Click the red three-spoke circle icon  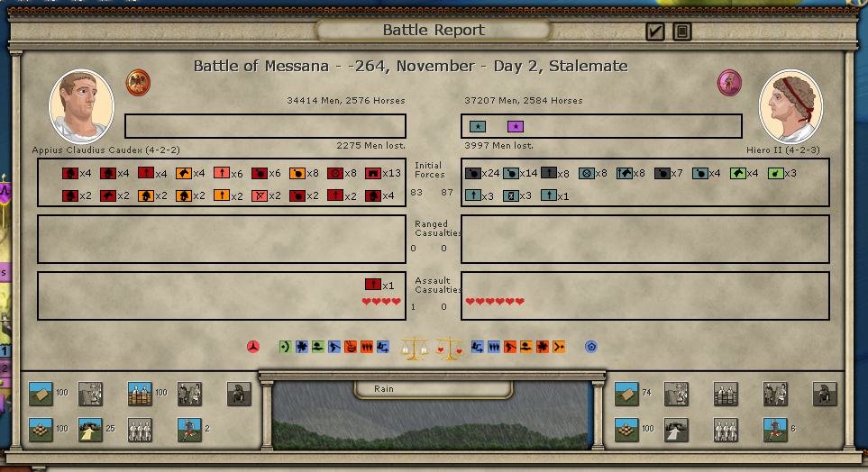point(254,346)
